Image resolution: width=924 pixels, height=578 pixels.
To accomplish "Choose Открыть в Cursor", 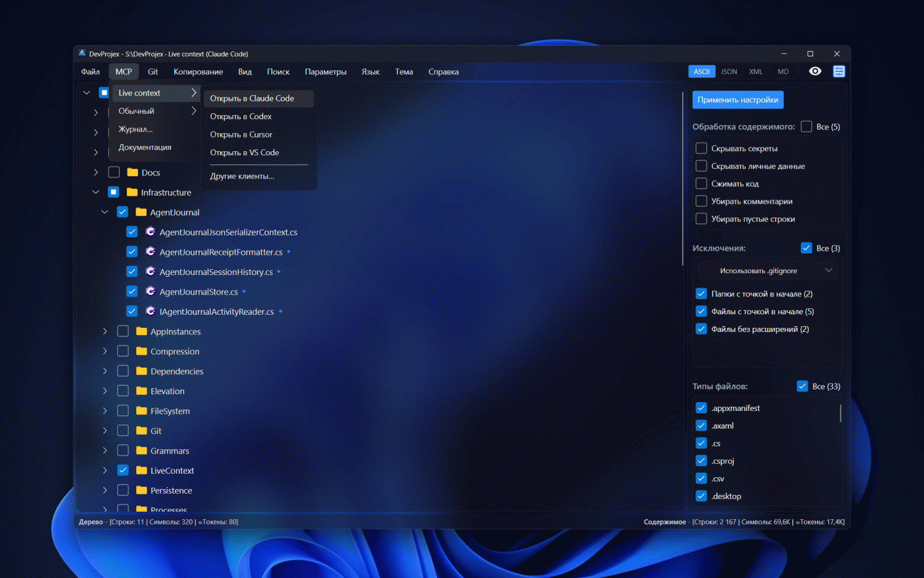I will coord(259,135).
